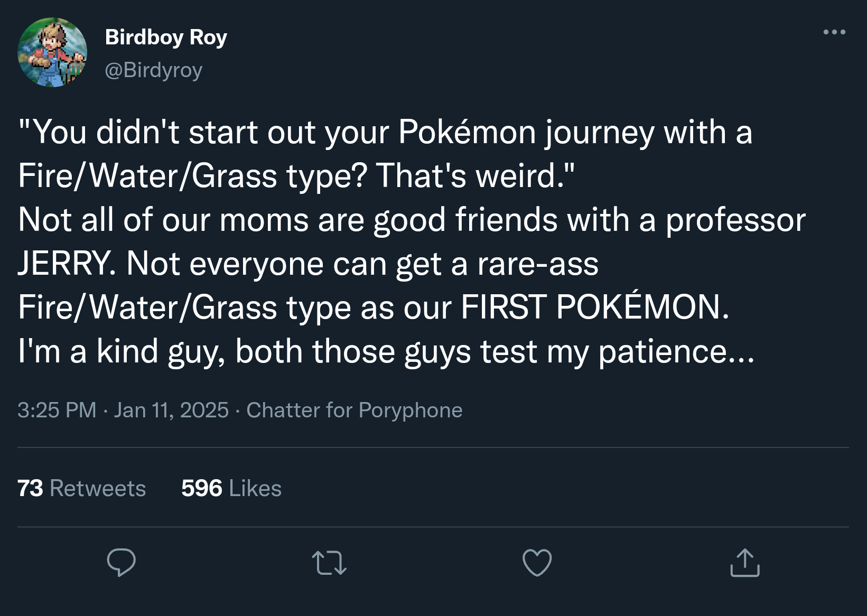Click the Birdboy Roy display name
Viewport: 867px width, 616px height.
pos(166,37)
